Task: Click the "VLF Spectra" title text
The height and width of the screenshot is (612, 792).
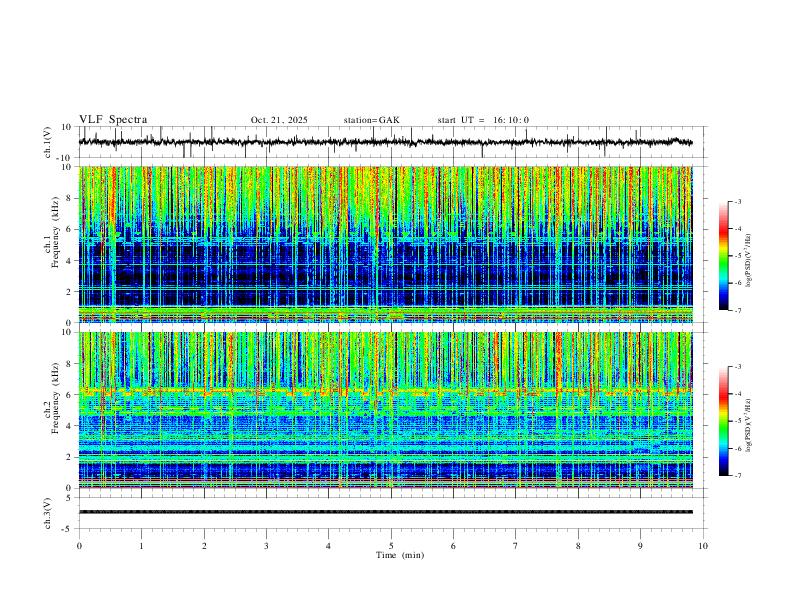Action: coord(113,119)
